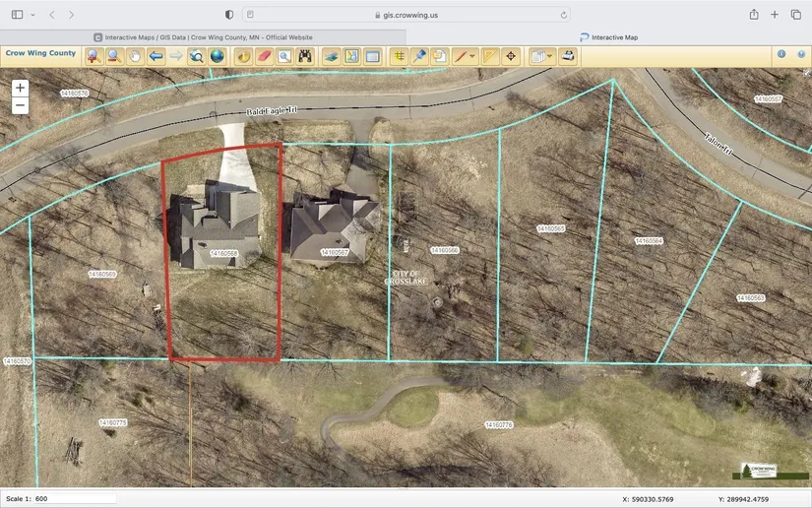This screenshot has width=812, height=508.
Task: Select the zoom out magnifier tool
Action: (x=114, y=56)
